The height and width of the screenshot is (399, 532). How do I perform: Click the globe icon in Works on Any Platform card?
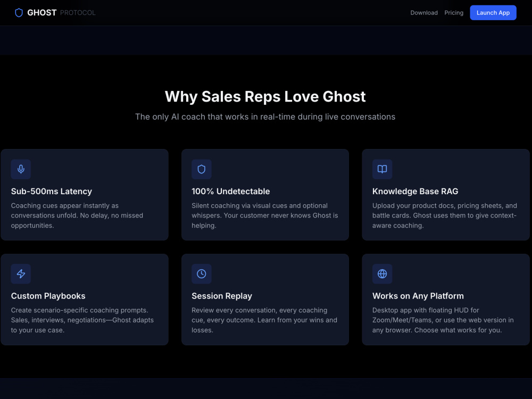pos(383,274)
